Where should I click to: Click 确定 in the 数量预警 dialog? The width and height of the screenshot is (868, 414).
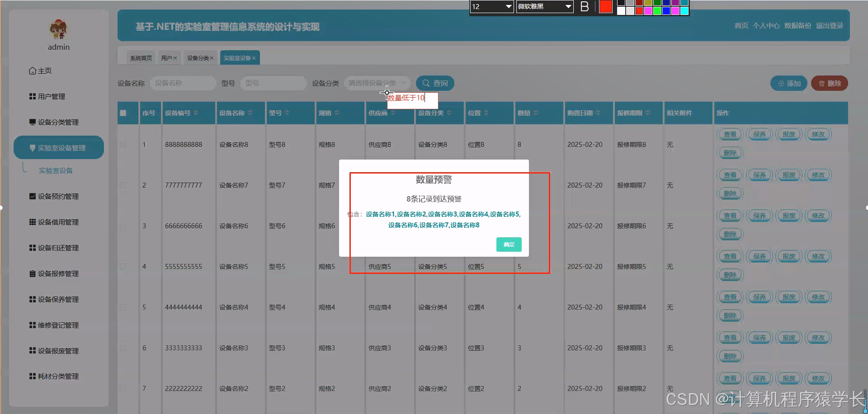(x=509, y=245)
